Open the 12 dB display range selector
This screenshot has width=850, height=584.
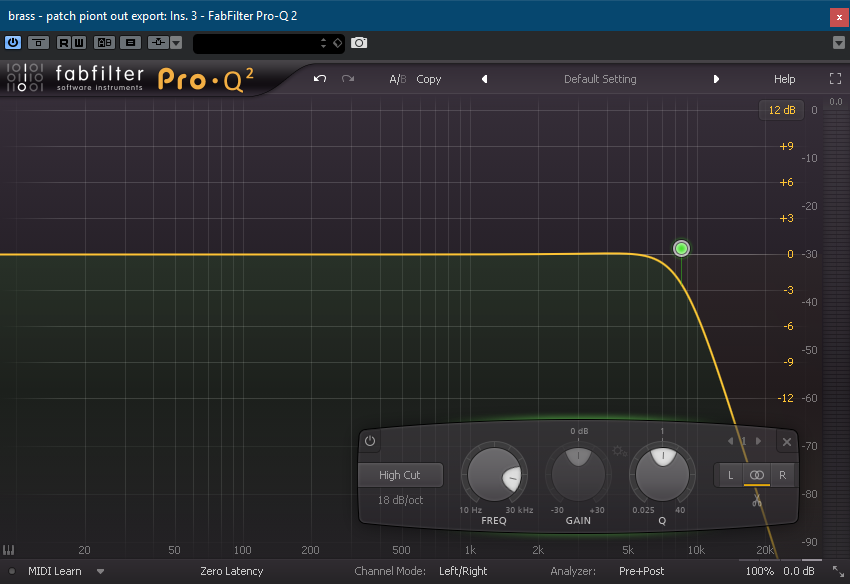coord(782,110)
